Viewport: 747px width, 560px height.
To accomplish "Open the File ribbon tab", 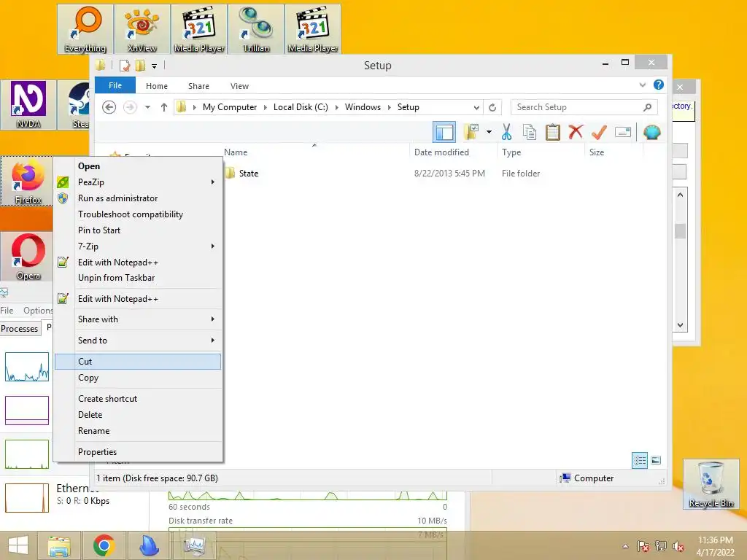I will click(x=115, y=86).
